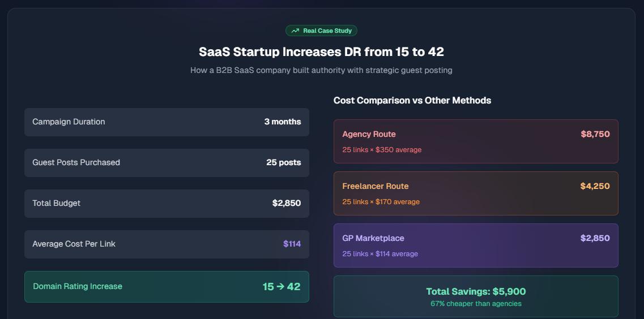This screenshot has height=319, width=644.
Task: Click the Total Budget row
Action: (167, 204)
